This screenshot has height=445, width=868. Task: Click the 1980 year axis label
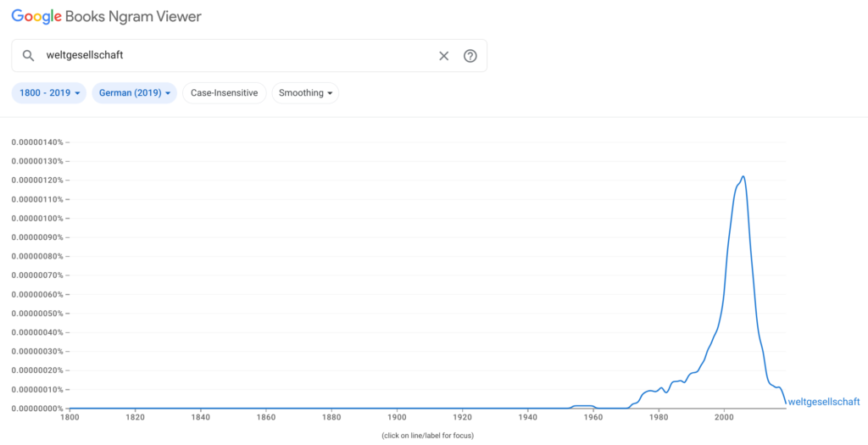tap(658, 418)
